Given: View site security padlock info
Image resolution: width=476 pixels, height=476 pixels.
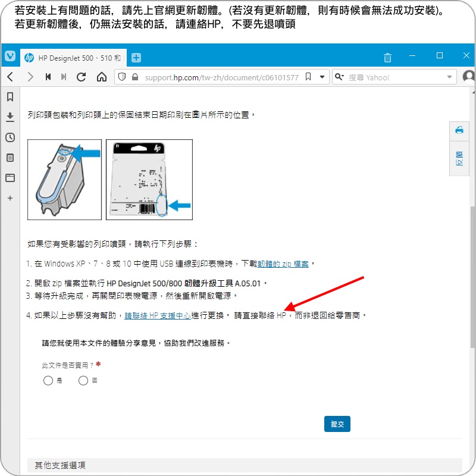Looking at the screenshot, I should (135, 77).
